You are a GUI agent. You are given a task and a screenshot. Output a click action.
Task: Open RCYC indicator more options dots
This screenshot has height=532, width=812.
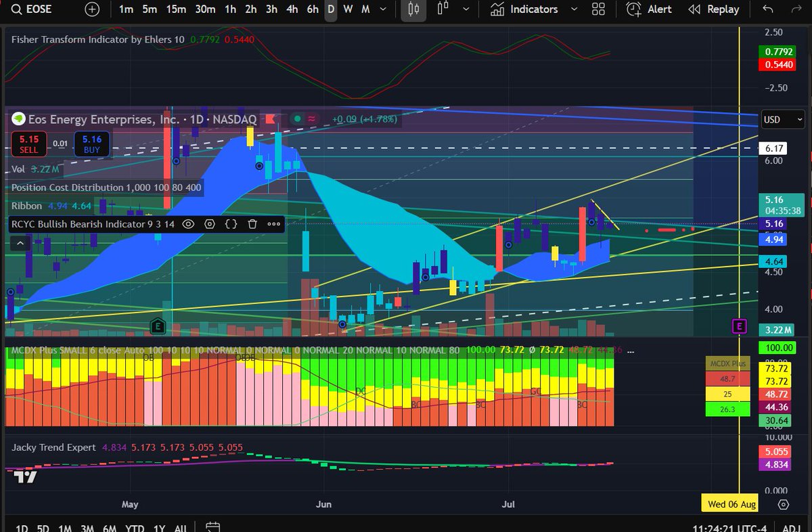273,224
